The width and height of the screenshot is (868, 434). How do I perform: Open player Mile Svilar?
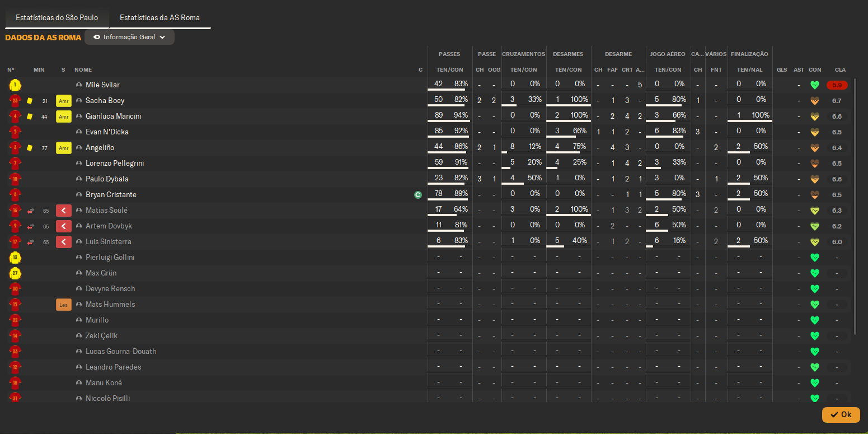click(x=102, y=85)
